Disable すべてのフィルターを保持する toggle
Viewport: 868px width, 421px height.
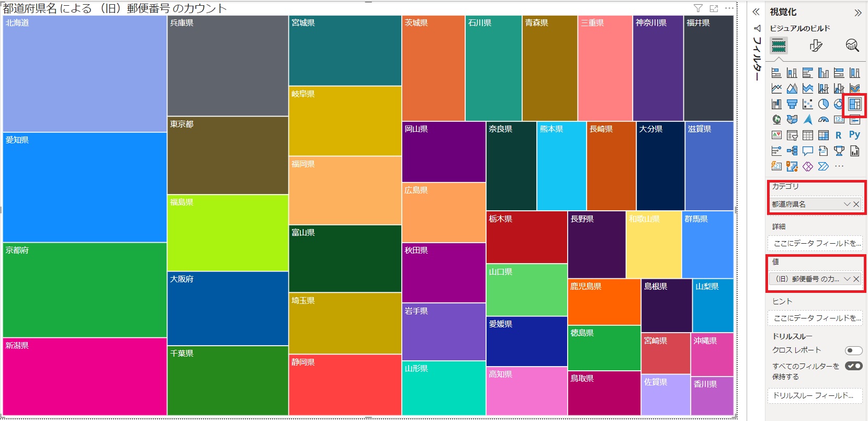853,366
